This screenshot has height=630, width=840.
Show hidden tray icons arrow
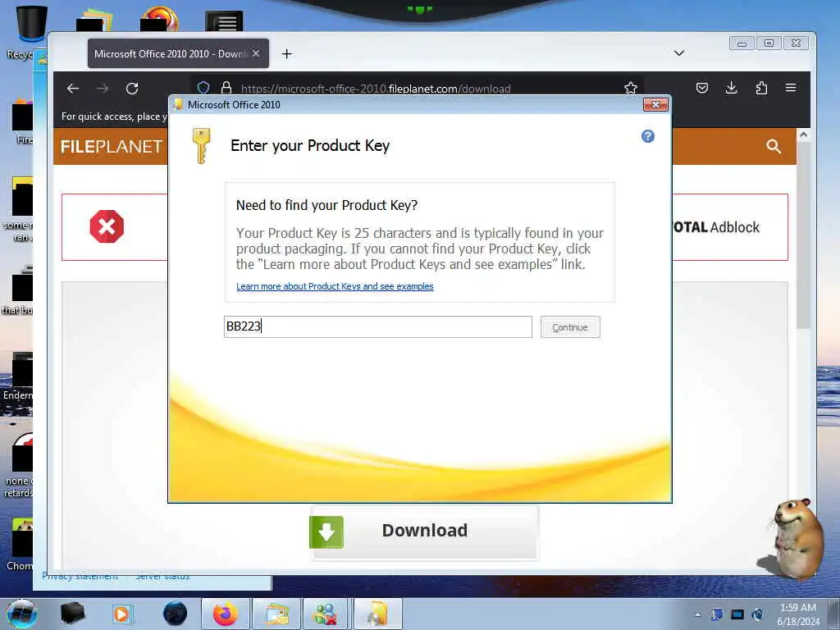click(x=697, y=615)
